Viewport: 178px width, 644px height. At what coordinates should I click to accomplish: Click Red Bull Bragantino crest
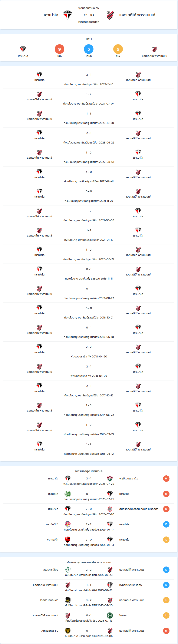pyautogui.click(x=68, y=524)
